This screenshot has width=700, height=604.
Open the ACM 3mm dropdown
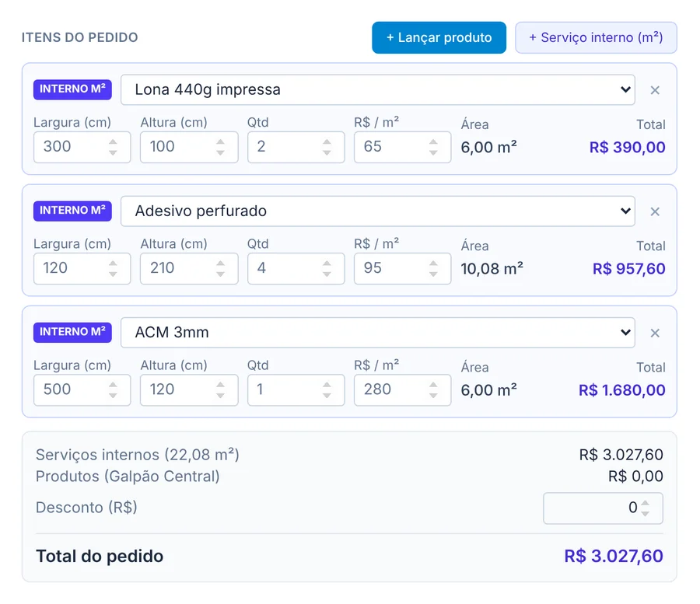[378, 333]
